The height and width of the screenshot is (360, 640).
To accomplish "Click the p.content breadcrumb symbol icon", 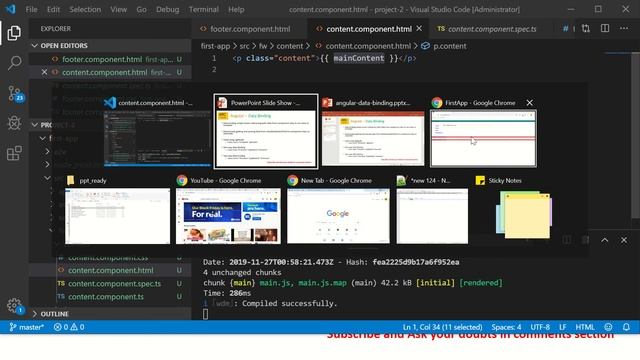I will pos(425,46).
